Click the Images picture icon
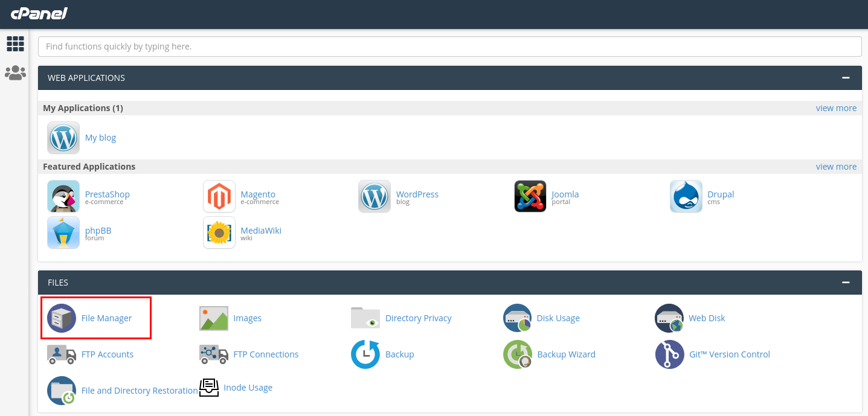The width and height of the screenshot is (868, 416). (x=214, y=318)
